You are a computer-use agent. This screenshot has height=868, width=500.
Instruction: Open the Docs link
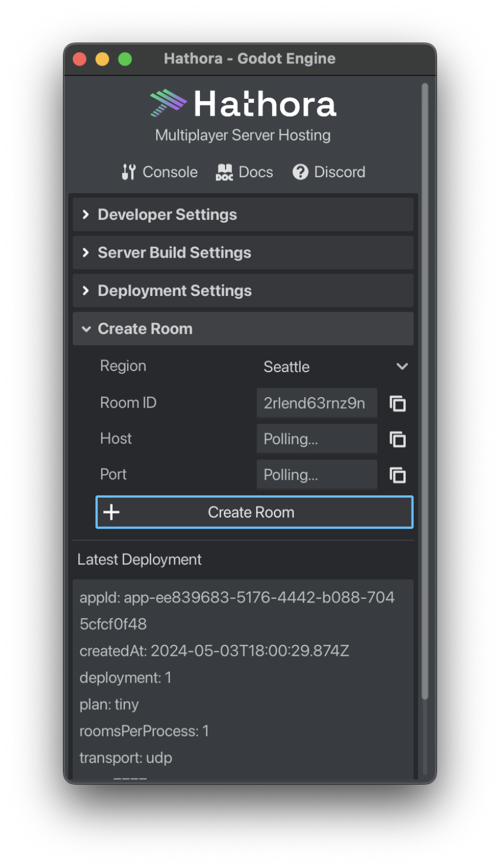tap(244, 172)
